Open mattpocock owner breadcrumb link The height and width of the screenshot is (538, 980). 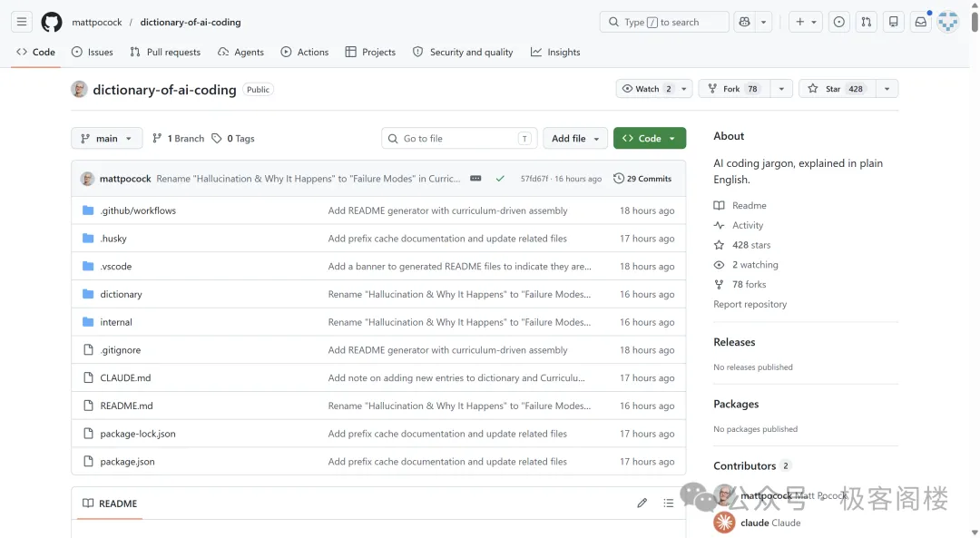97,22
